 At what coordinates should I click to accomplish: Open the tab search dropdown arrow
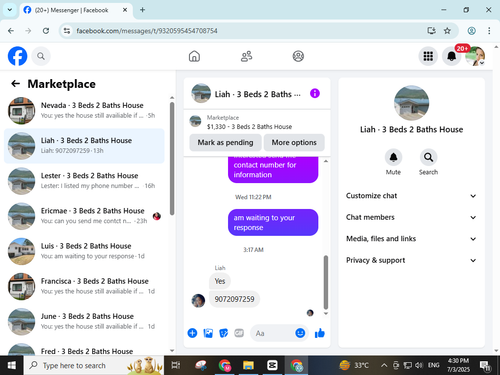coord(10,10)
